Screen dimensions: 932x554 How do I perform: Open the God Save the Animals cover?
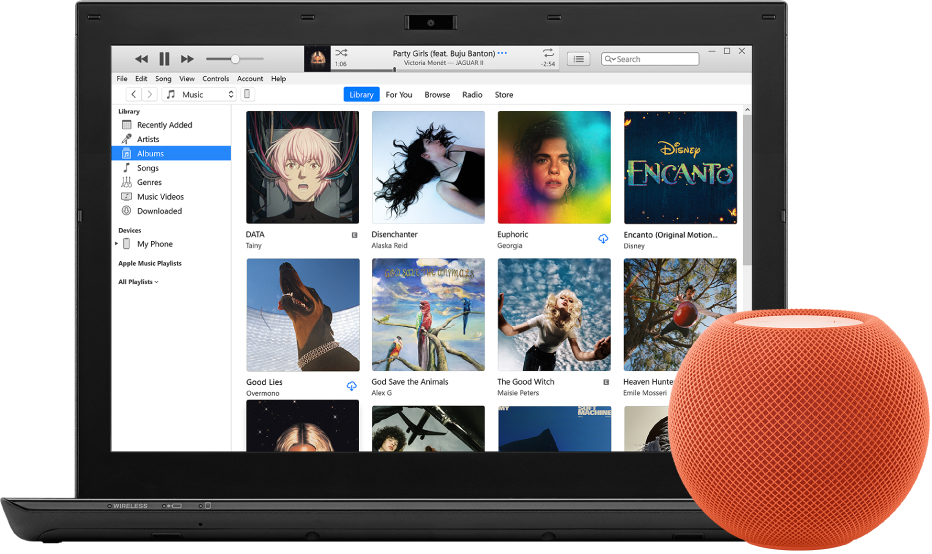click(x=429, y=314)
